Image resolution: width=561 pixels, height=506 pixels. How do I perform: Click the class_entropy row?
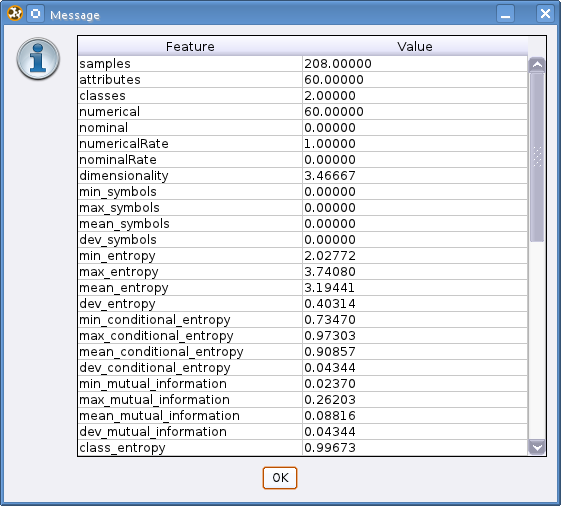pos(303,448)
